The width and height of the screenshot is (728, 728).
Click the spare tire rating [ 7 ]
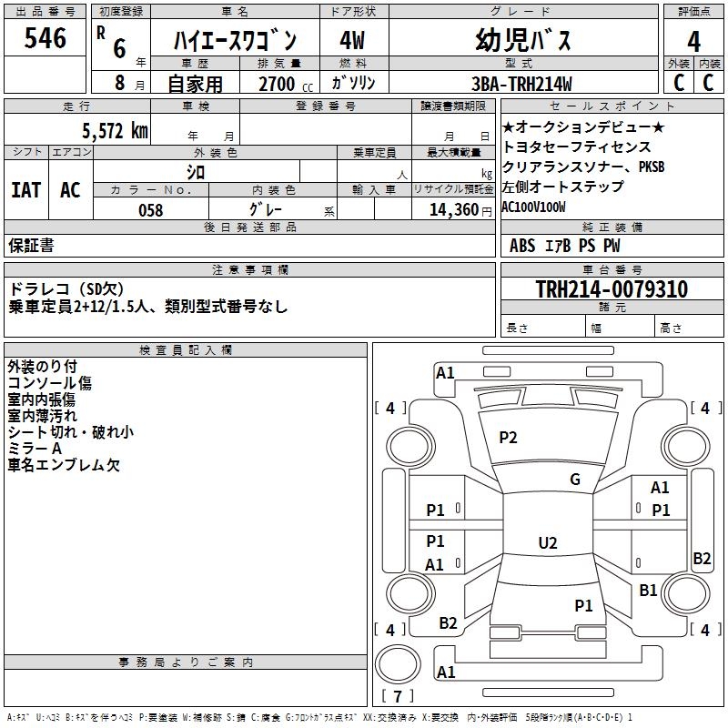(x=398, y=695)
